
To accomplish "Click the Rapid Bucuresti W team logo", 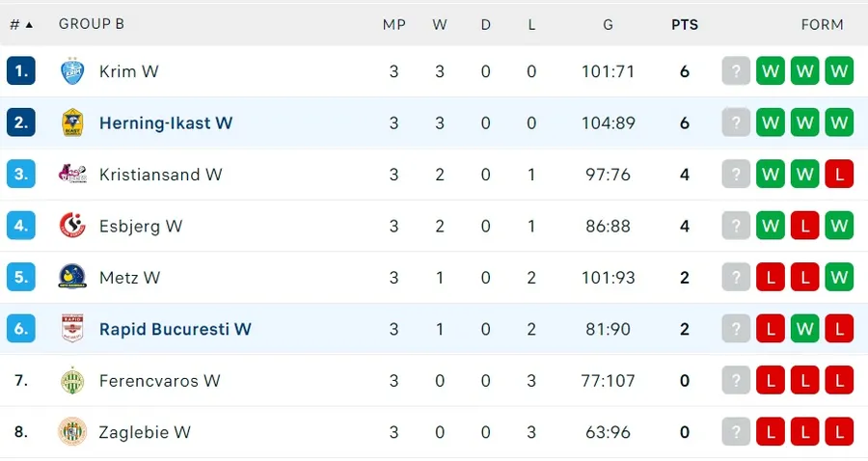I will [72, 329].
